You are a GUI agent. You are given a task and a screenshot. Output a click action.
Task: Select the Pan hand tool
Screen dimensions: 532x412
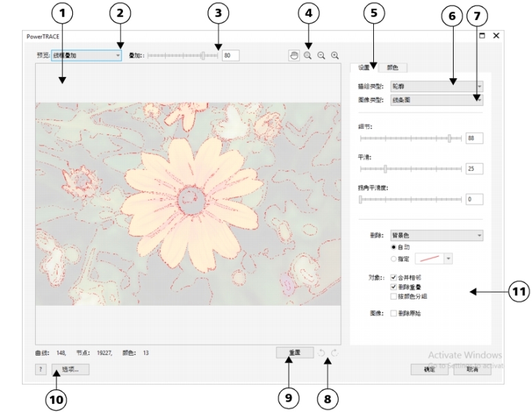(294, 55)
